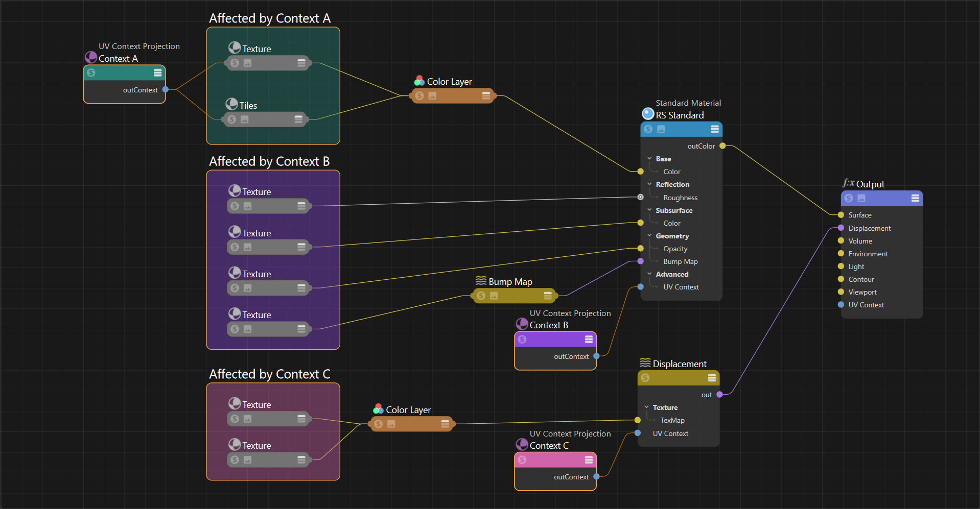Viewport: 980px width, 509px height.
Task: Collapse the Base group in RS Standard
Action: click(649, 159)
